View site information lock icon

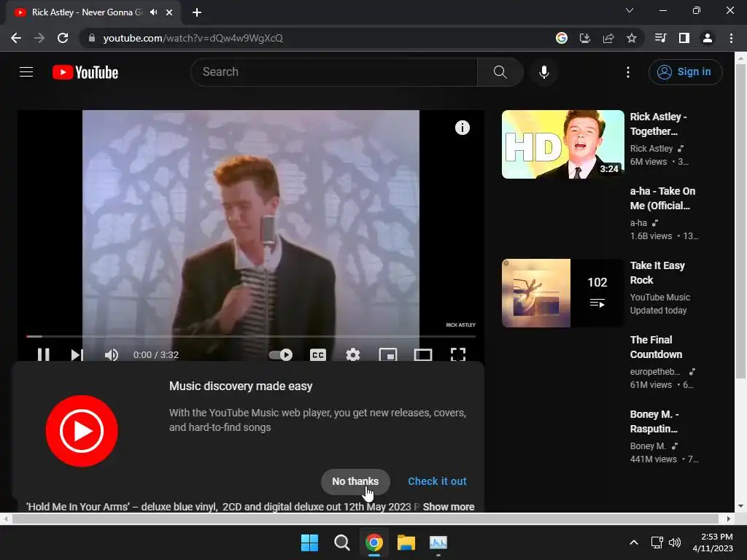pos(92,38)
